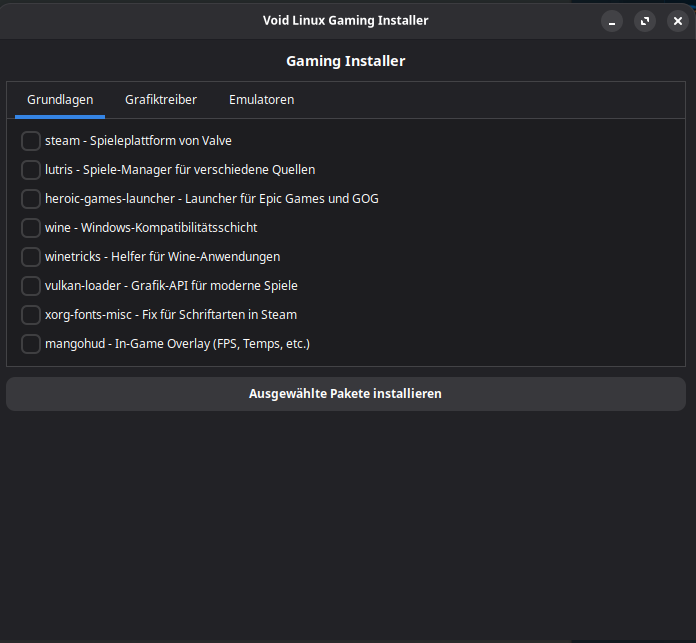Viewport: 696px width, 643px height.
Task: Check the heroic-games-launcher box
Action: [31, 199]
